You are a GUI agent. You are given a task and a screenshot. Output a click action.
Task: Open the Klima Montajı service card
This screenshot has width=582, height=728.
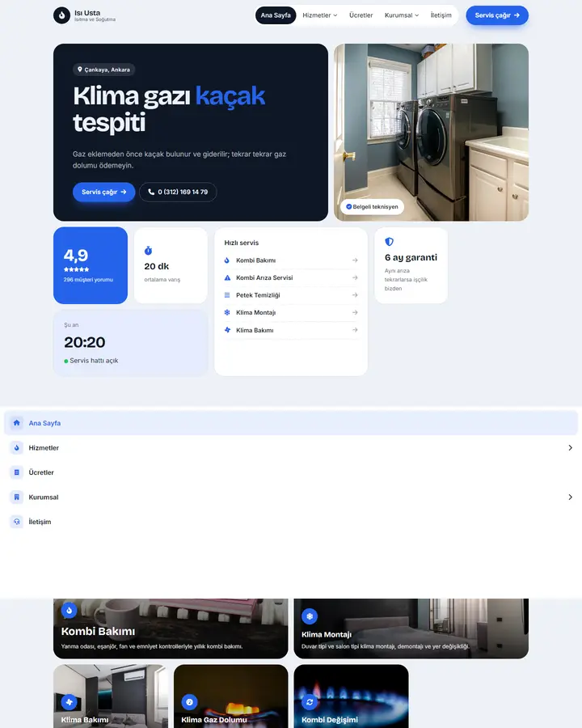coord(411,629)
